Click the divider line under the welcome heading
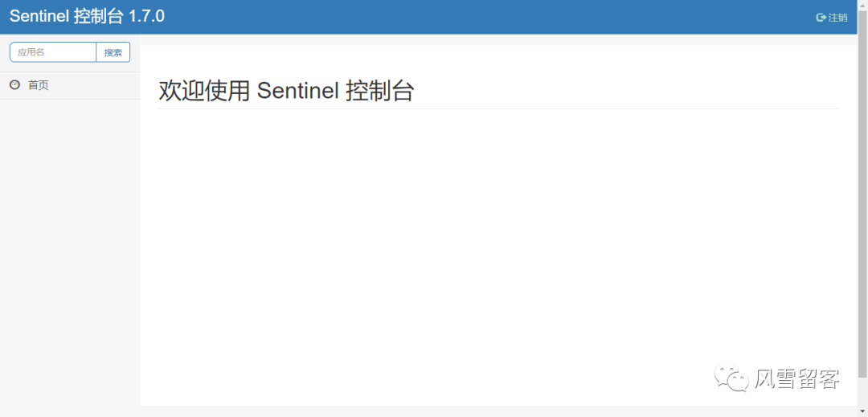 point(498,108)
